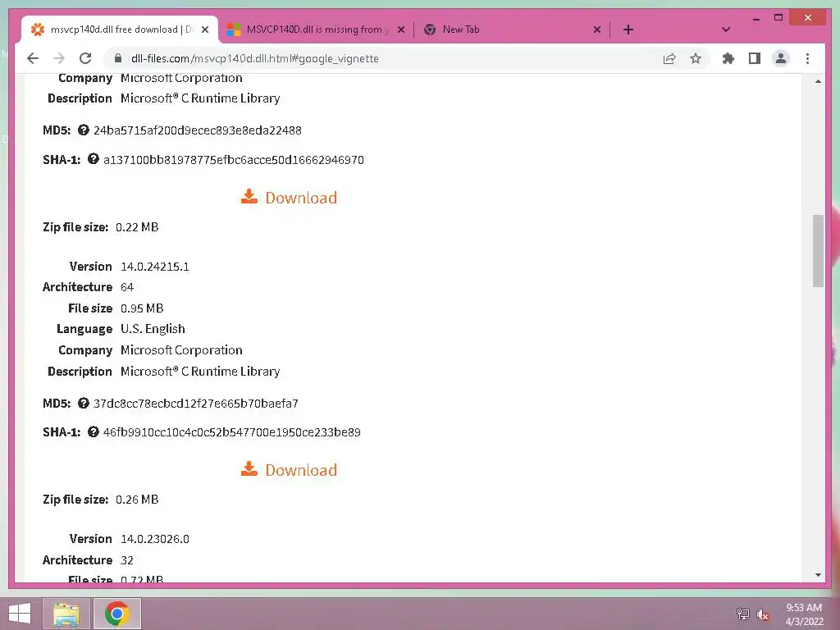Reload the dll-files page
Viewport: 840px width, 630px height.
[x=85, y=58]
